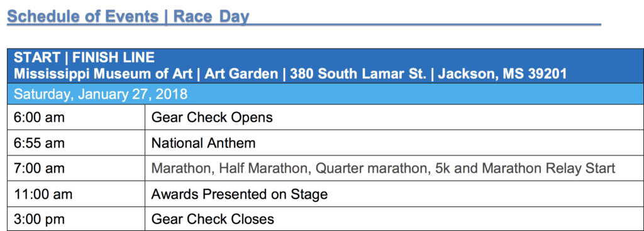The width and height of the screenshot is (644, 231).
Task: Click 'Jackson, MS 39201' in the header
Action: (x=502, y=74)
